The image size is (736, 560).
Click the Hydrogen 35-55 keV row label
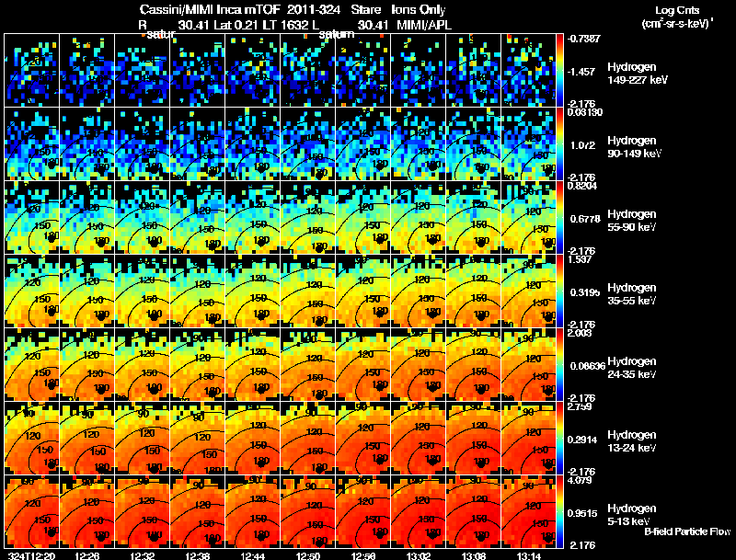click(x=632, y=294)
